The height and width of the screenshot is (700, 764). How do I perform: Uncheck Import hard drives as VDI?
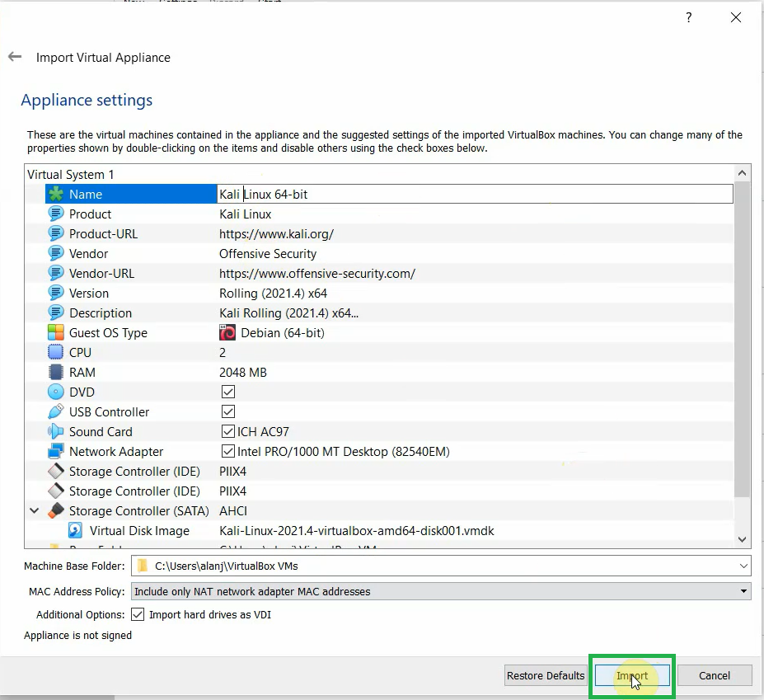(x=138, y=613)
